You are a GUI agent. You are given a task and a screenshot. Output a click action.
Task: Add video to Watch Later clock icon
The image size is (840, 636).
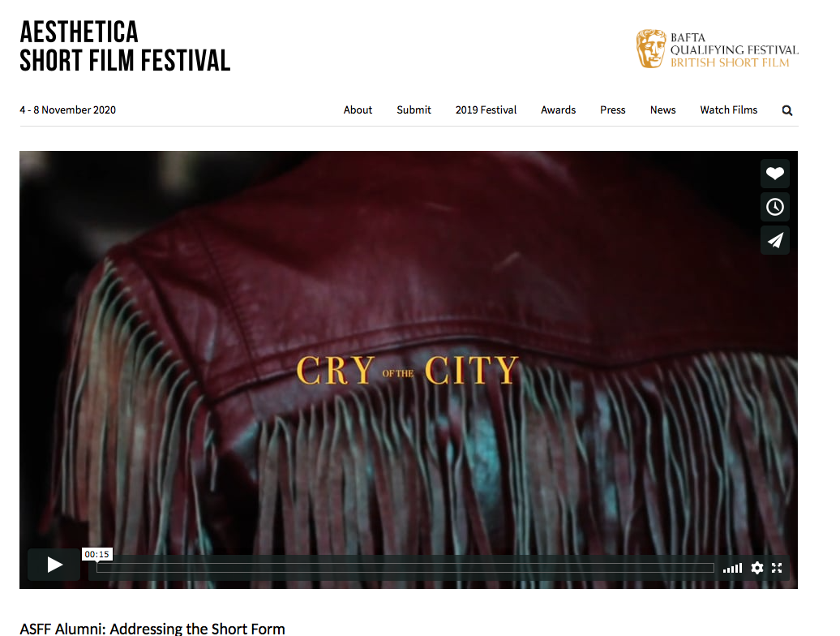pos(774,207)
